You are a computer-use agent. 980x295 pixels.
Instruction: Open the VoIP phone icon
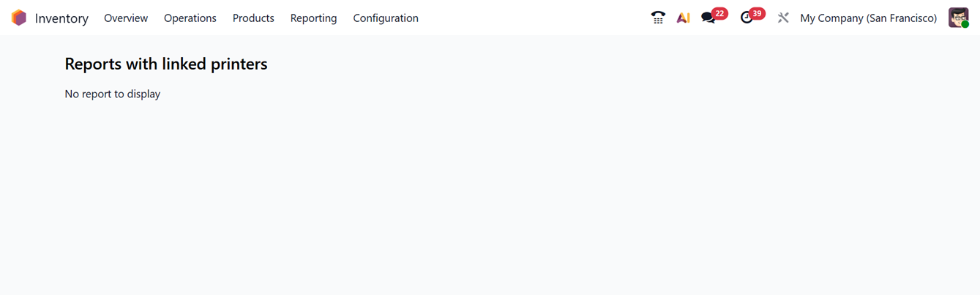point(658,18)
